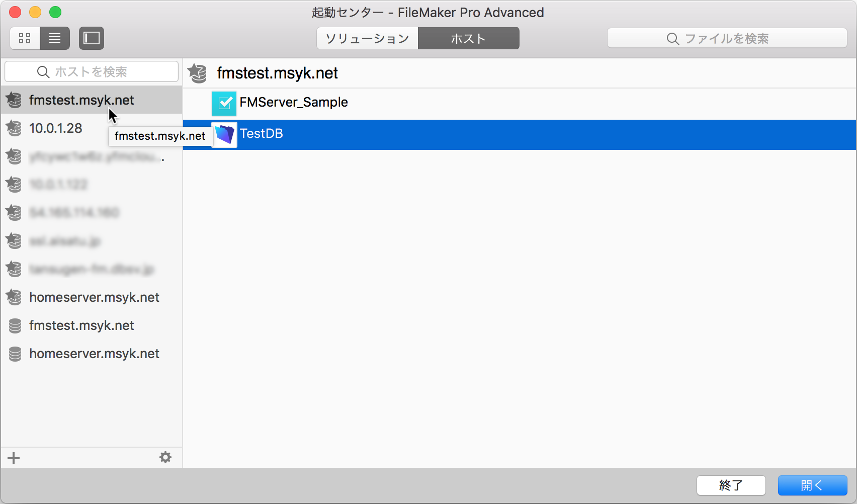Screen dimensions: 857x504
Task: Click the 開く button
Action: pyautogui.click(x=813, y=485)
